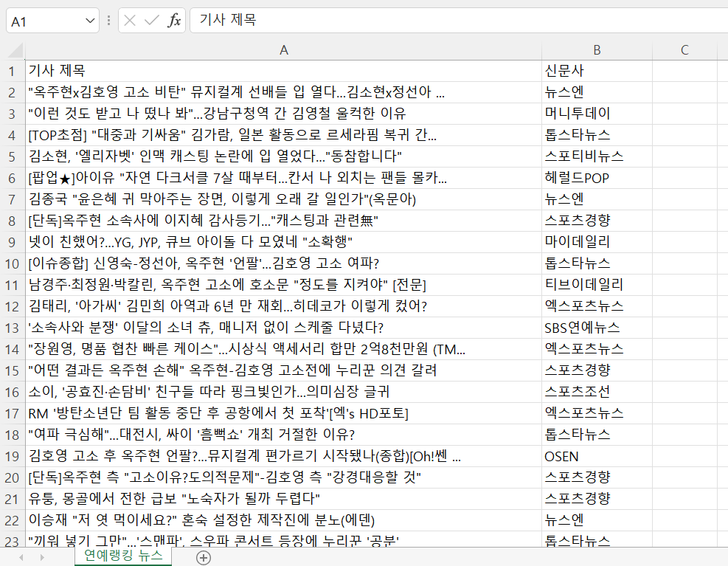Screen dimensions: 728x566
Task: Add a new sheet with plus icon
Action: click(x=204, y=557)
